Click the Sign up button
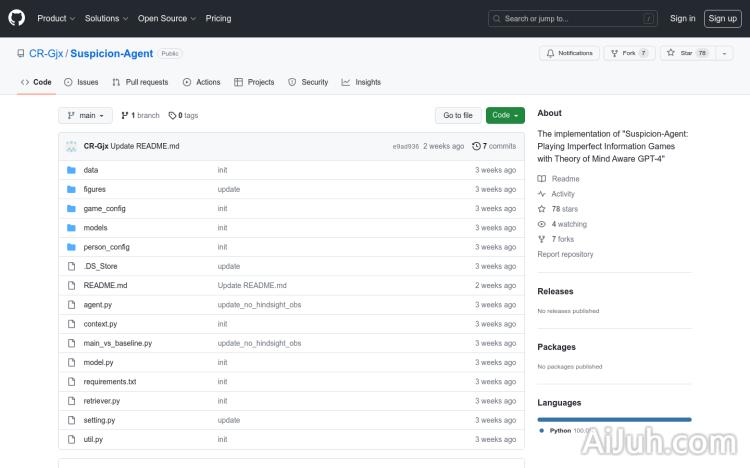This screenshot has width=750, height=468. [721, 18]
